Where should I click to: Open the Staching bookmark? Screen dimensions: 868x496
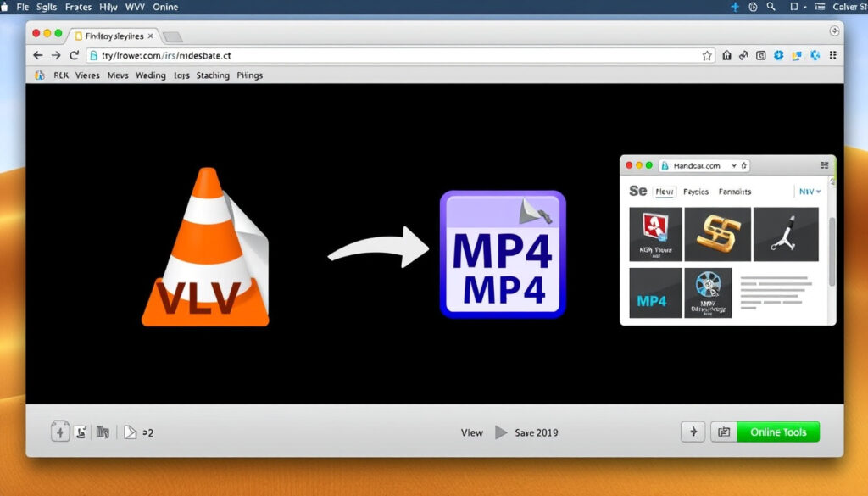coord(213,75)
